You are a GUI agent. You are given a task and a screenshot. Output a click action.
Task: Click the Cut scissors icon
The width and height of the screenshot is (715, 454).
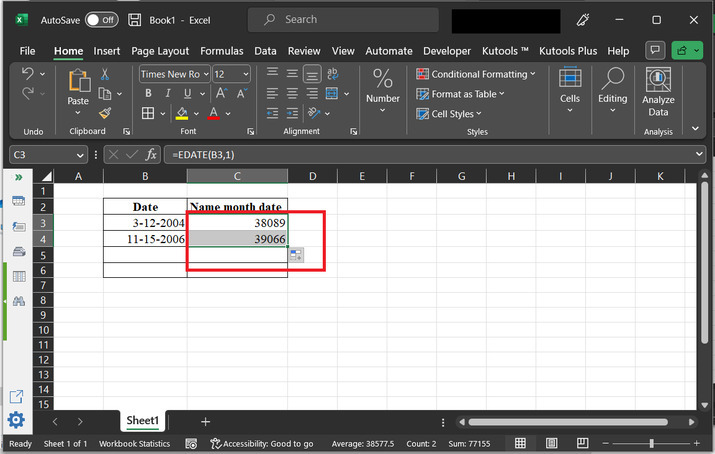point(105,75)
